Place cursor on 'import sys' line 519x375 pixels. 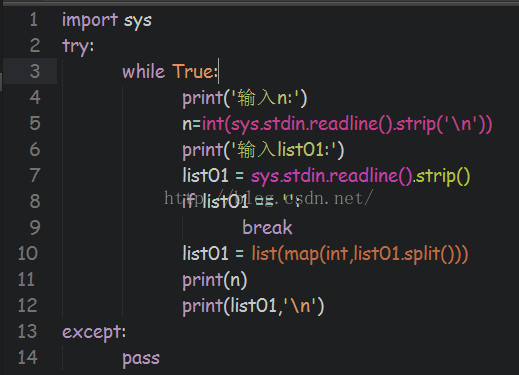point(107,21)
